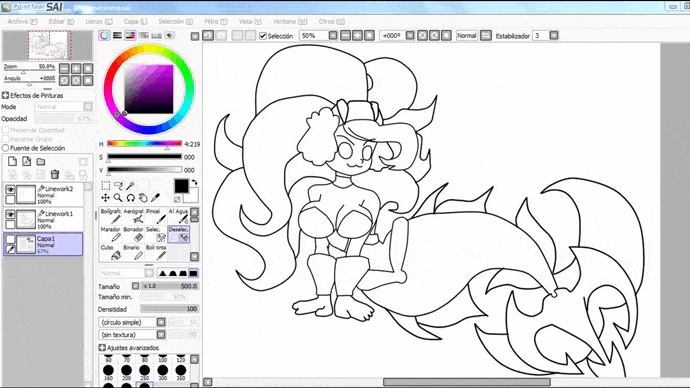The image size is (690, 388).
Task: Hide the Linework1 layer
Action: click(x=10, y=214)
